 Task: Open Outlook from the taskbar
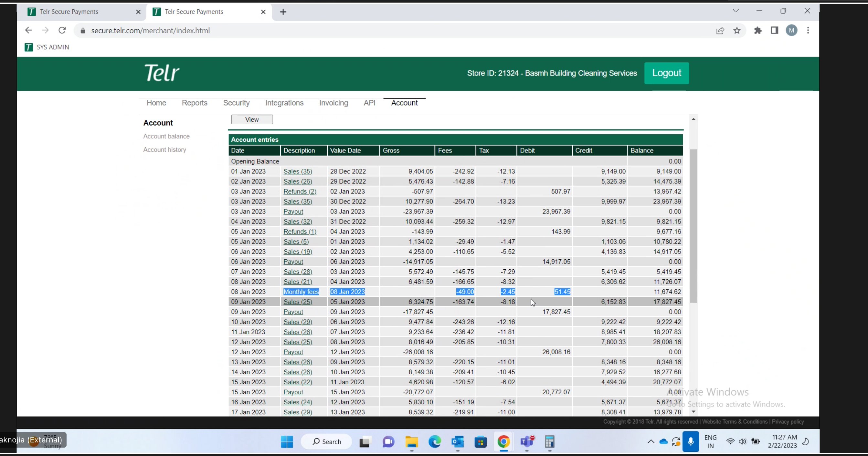(x=458, y=441)
